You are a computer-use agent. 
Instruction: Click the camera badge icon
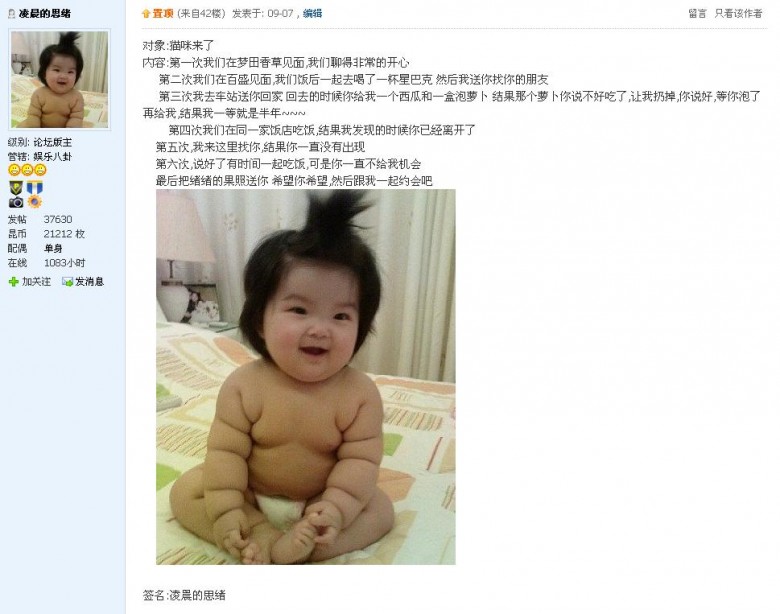coord(16,202)
